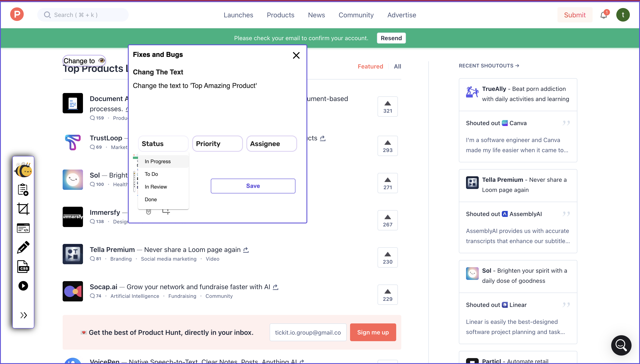Click the attachment paperclip icon in the dialog

148,212
